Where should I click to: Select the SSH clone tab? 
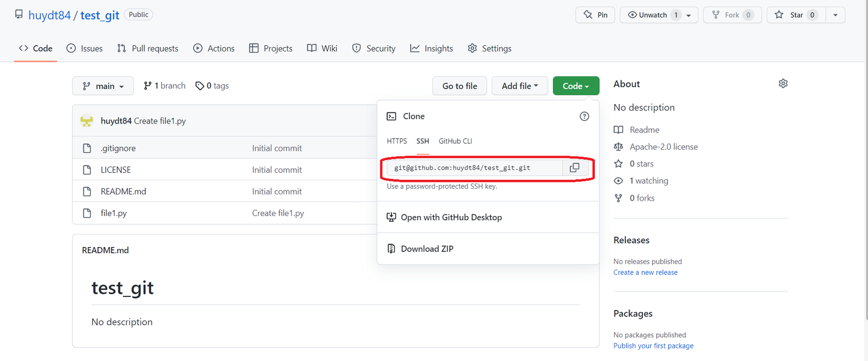[422, 141]
